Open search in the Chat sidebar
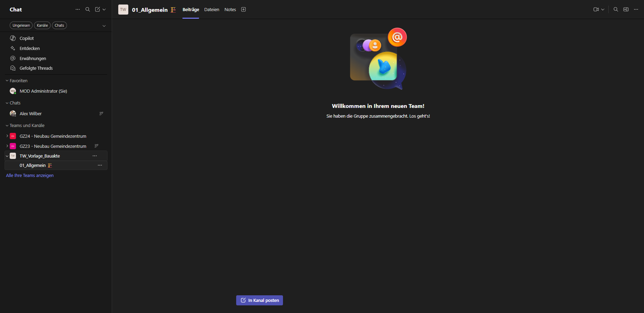644x313 pixels. pyautogui.click(x=88, y=10)
